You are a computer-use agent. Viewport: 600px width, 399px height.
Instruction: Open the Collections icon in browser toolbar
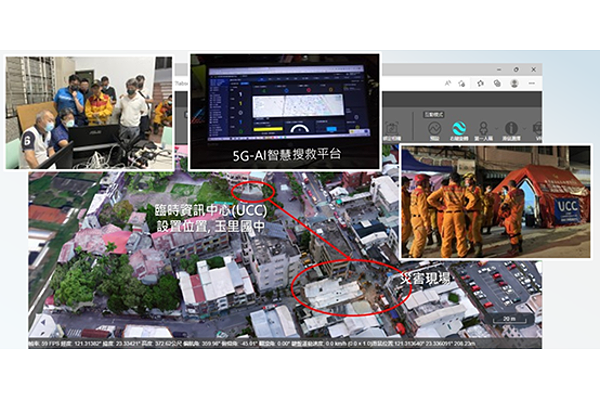pyautogui.click(x=497, y=83)
